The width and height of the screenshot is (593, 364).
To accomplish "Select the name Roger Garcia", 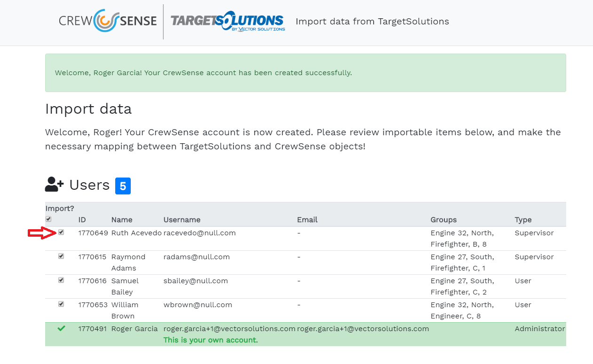I will pyautogui.click(x=134, y=329).
